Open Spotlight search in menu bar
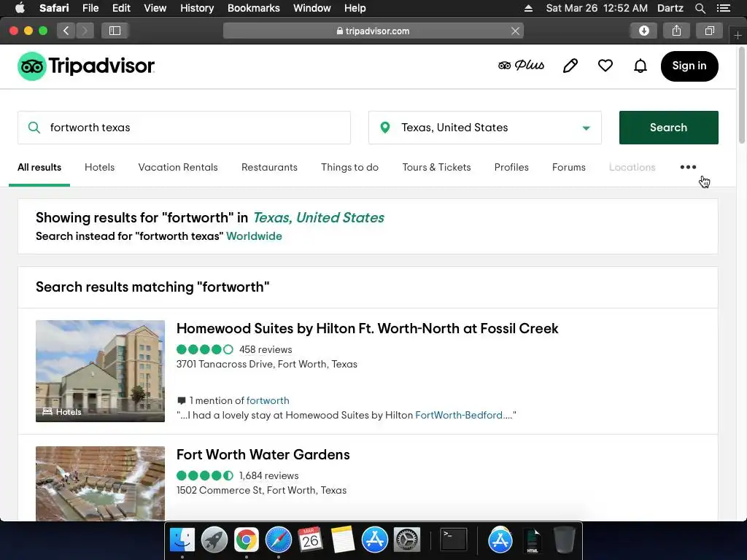 pos(700,8)
